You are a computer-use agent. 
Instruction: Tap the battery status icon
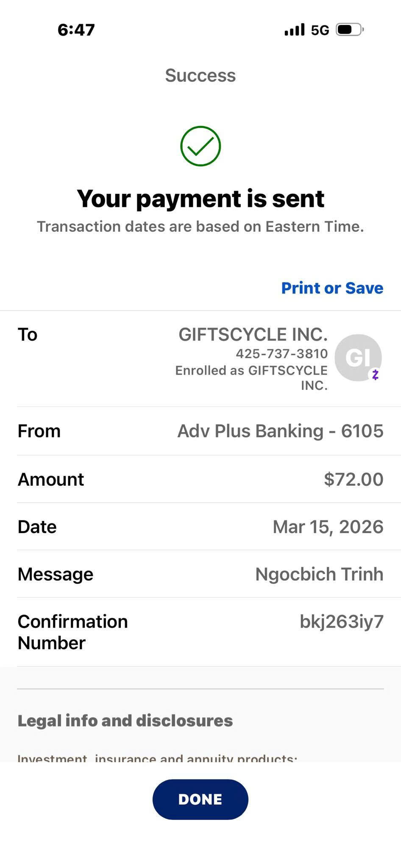tap(349, 30)
